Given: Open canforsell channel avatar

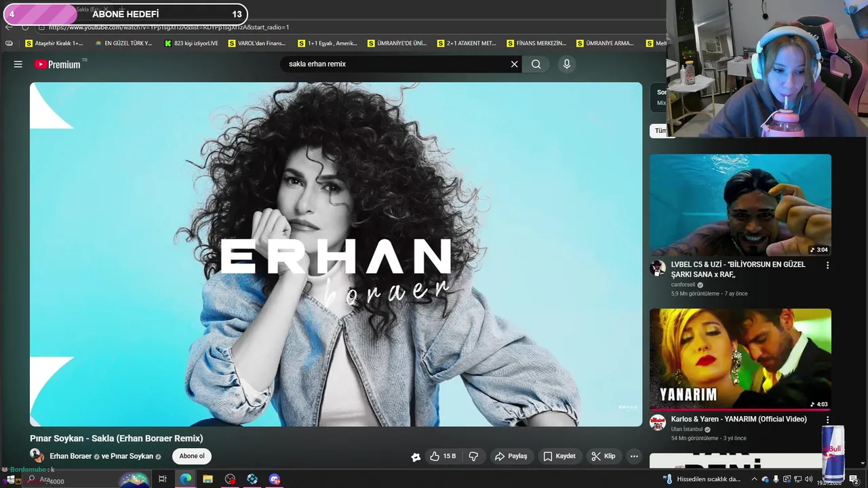Looking at the screenshot, I should tap(658, 268).
